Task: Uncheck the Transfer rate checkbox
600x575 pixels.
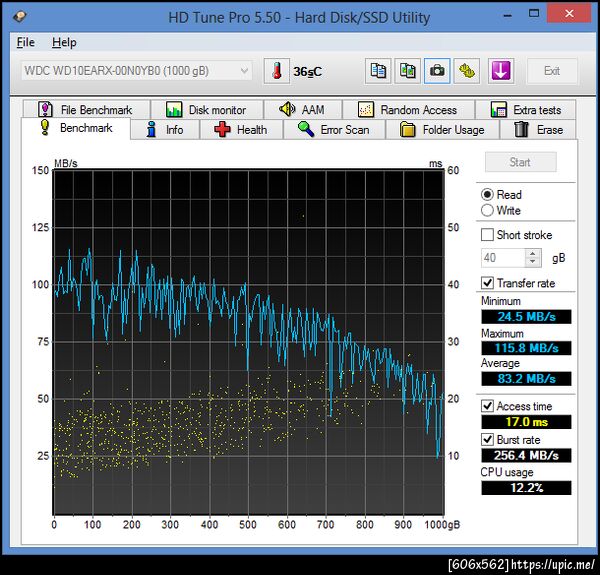Action: pyautogui.click(x=487, y=283)
